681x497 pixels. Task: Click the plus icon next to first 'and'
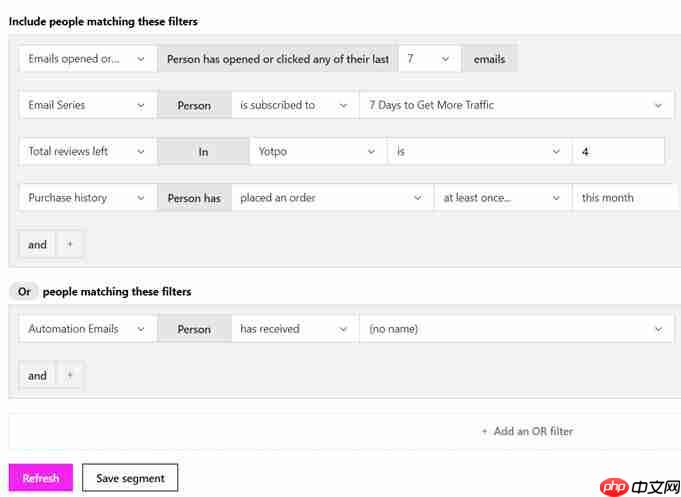click(69, 245)
